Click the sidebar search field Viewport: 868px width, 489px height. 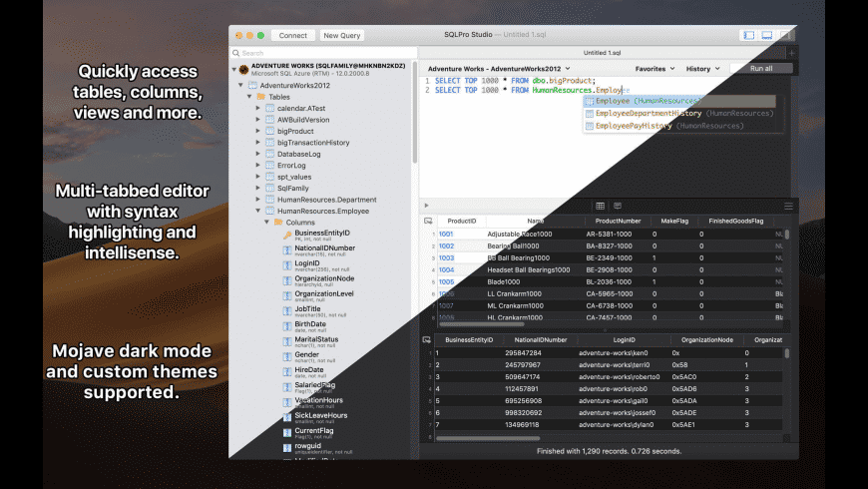pos(323,53)
